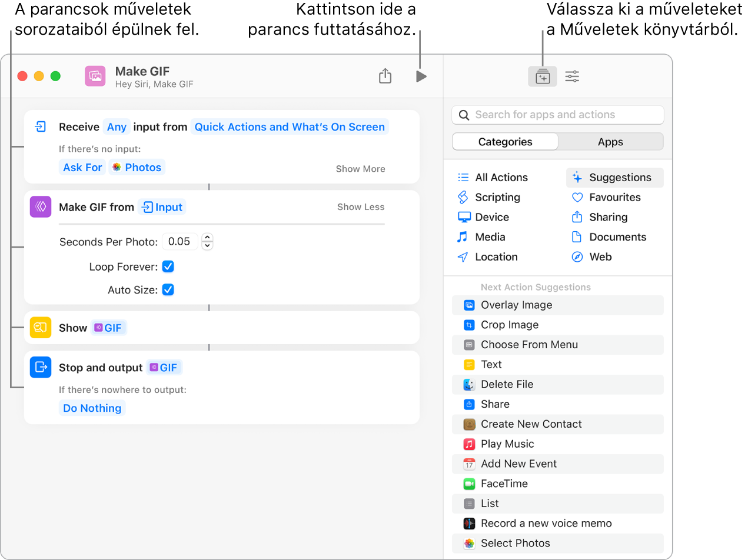748x560 pixels.
Task: Open the Action Library panel icon
Action: (x=542, y=76)
